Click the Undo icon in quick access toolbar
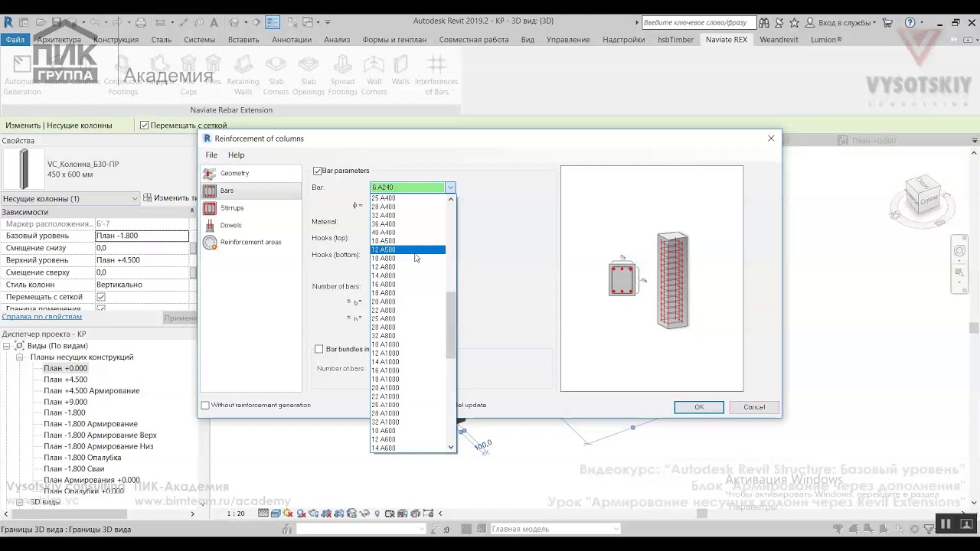980x551 pixels. pyautogui.click(x=95, y=22)
